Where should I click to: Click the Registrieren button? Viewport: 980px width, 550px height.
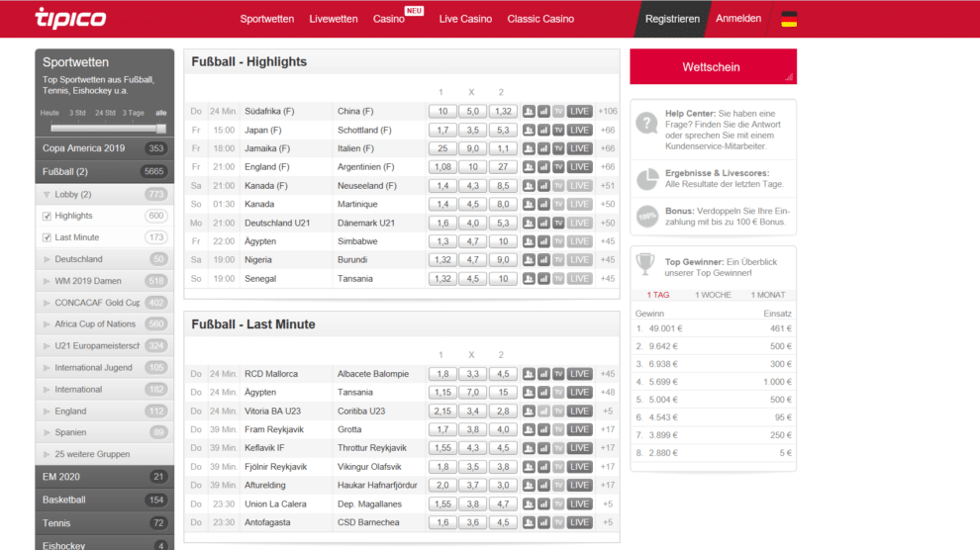click(672, 19)
